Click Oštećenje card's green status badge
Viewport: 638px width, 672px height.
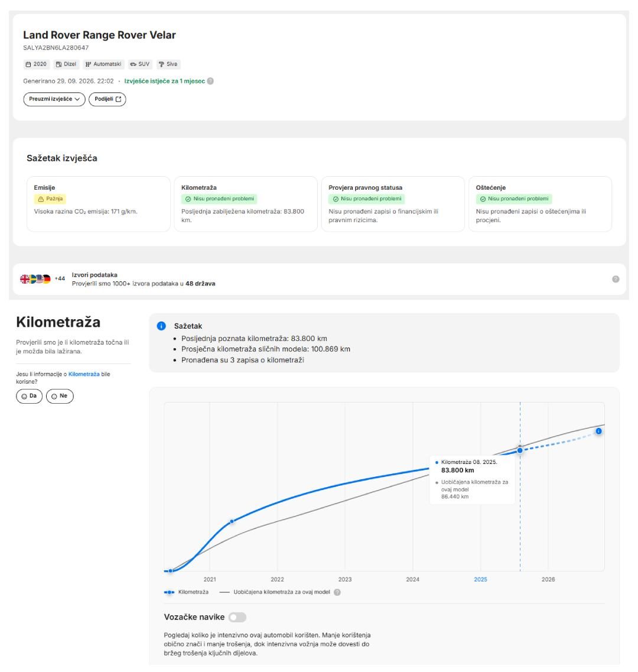[x=514, y=199]
